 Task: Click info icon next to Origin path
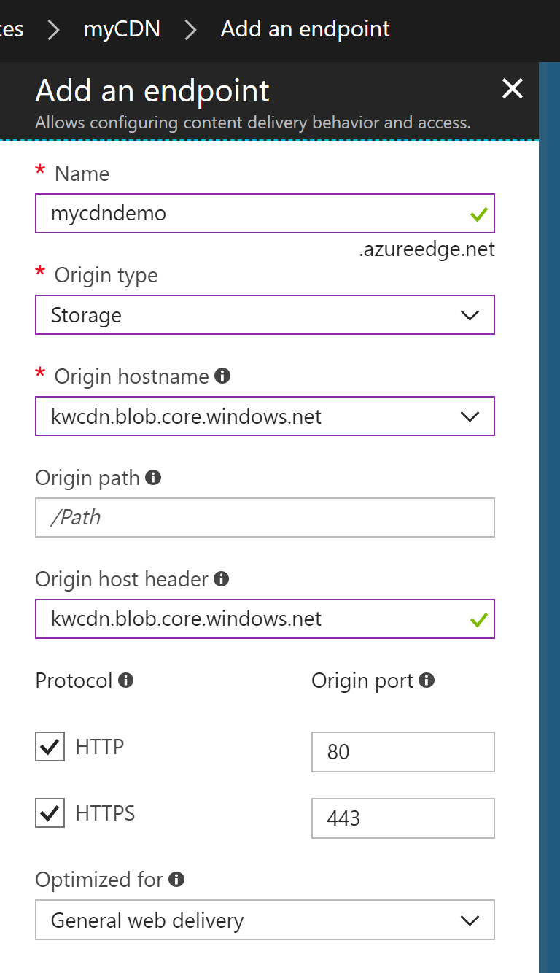(x=153, y=478)
